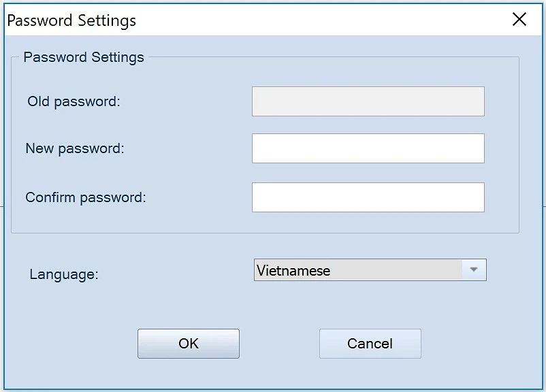Click the Password Settings group box heading
546x392 pixels.
point(84,57)
